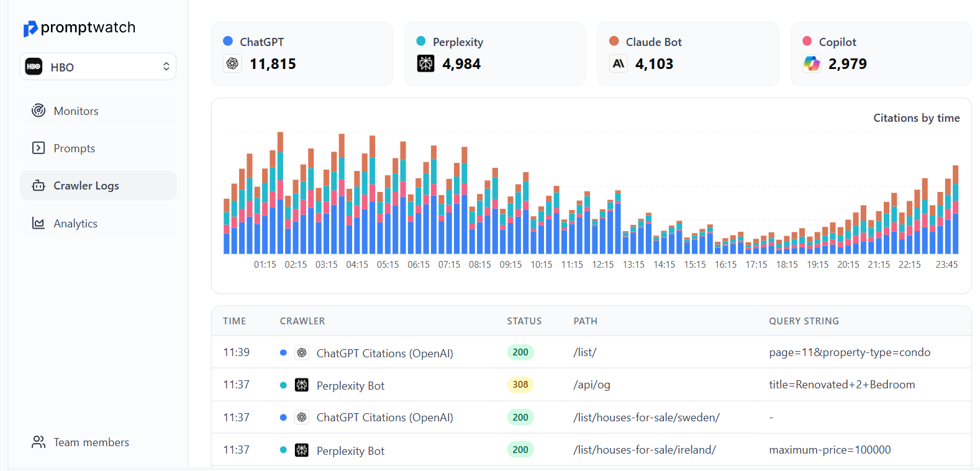
Task: Click the 200 status badge for /list/ path
Action: [x=520, y=352]
